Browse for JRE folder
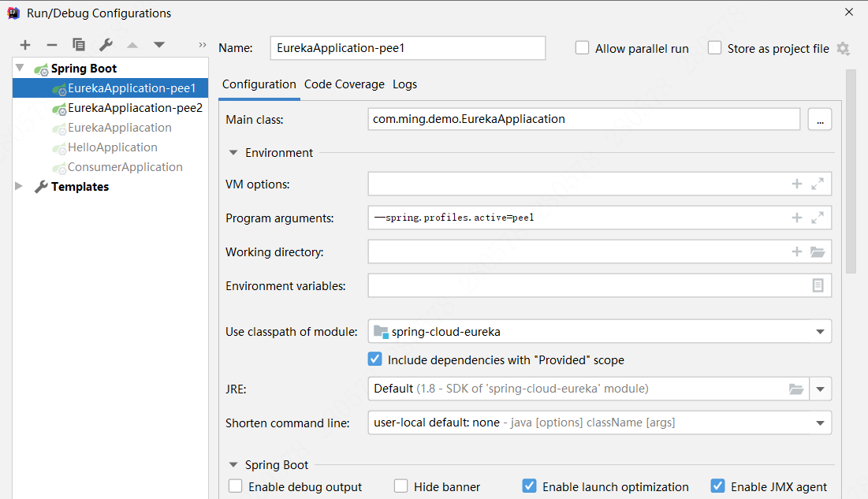This screenshot has height=499, width=868. tap(796, 389)
